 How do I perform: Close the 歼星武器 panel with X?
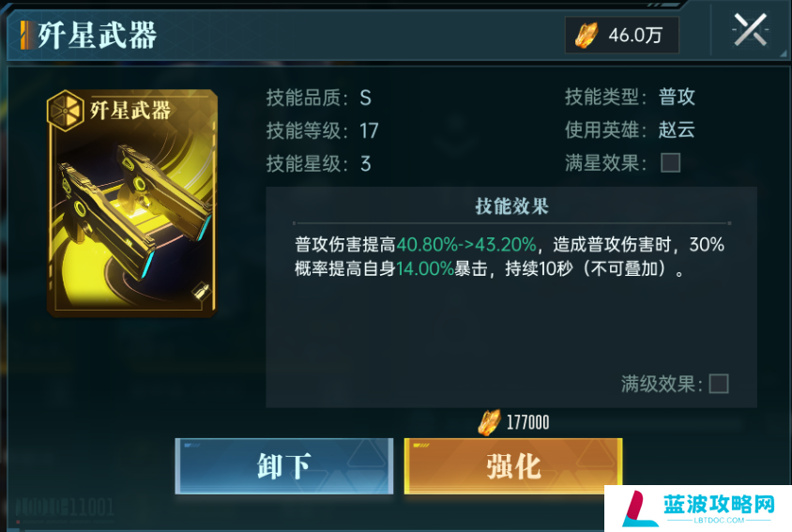tap(750, 30)
